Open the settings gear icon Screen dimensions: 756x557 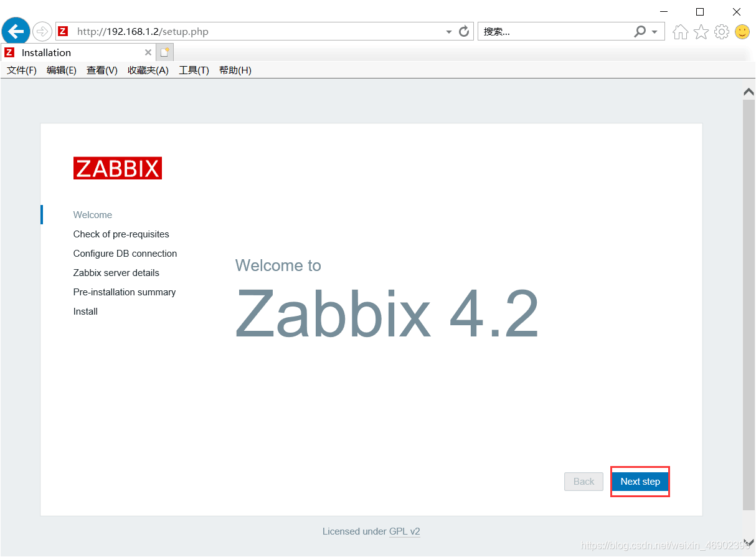click(x=722, y=32)
